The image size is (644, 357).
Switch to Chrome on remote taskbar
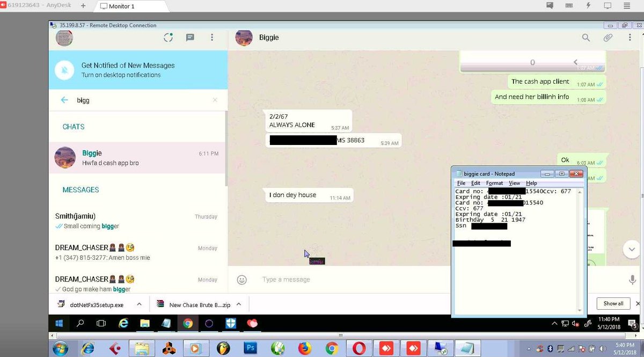[188, 323]
